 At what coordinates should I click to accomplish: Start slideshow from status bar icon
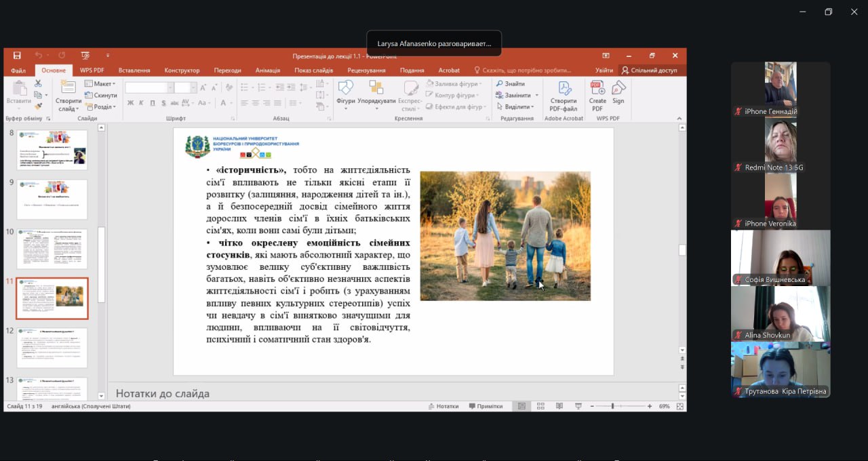pyautogui.click(x=578, y=406)
